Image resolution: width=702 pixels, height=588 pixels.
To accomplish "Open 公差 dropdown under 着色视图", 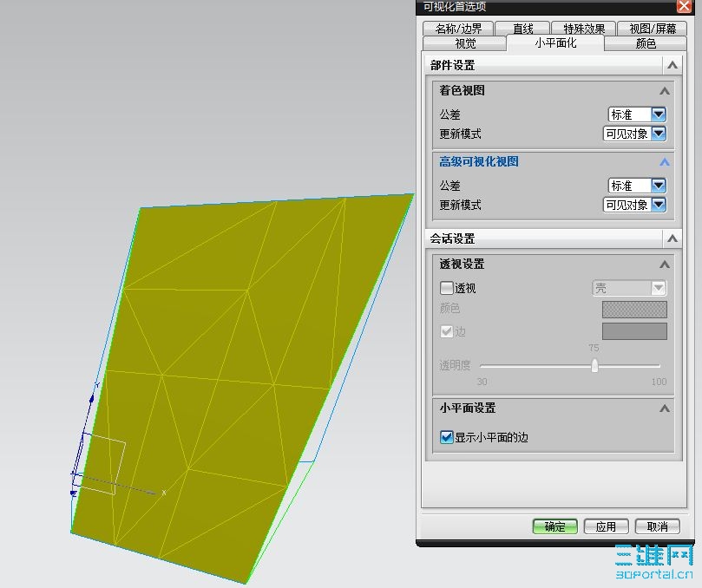I will click(637, 114).
